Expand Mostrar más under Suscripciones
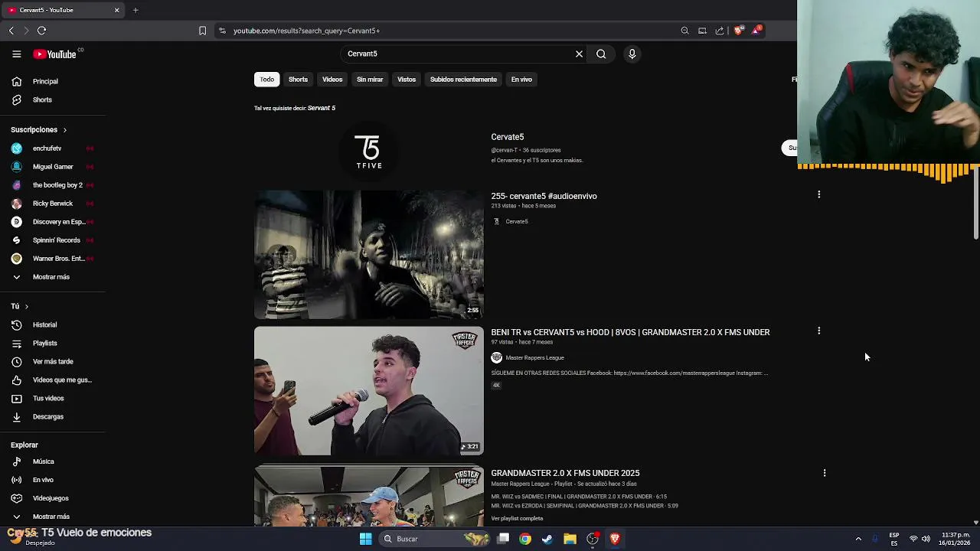 pos(53,277)
